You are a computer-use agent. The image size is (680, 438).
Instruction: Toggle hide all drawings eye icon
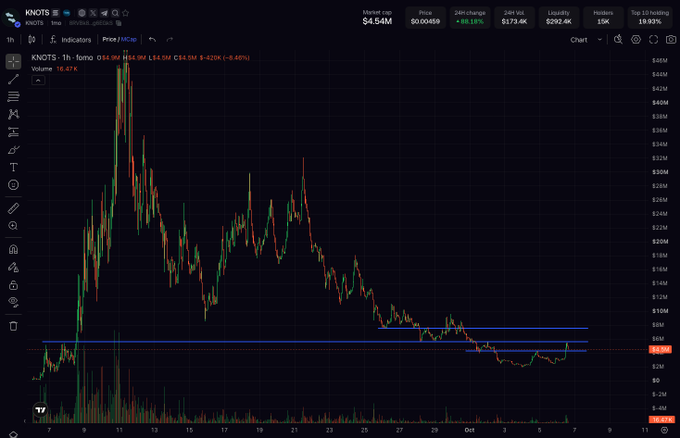click(x=13, y=302)
